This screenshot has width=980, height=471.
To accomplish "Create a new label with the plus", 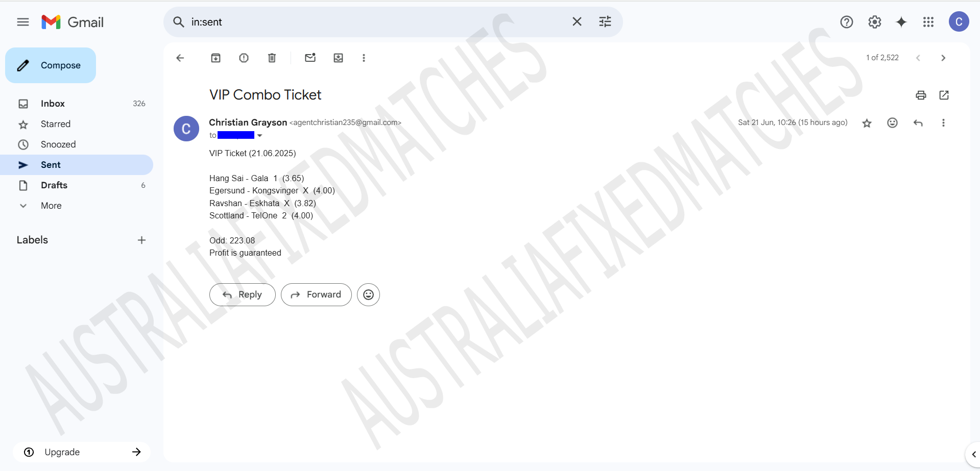I will [x=141, y=240].
